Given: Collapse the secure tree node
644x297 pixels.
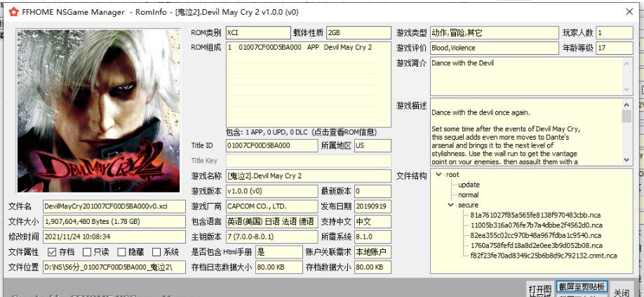Looking at the screenshot, I should point(451,205).
